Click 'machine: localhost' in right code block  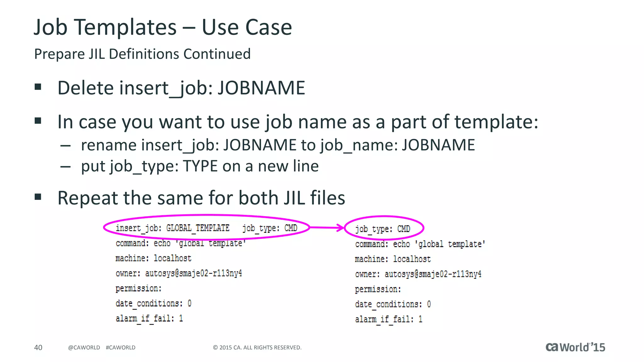(393, 259)
